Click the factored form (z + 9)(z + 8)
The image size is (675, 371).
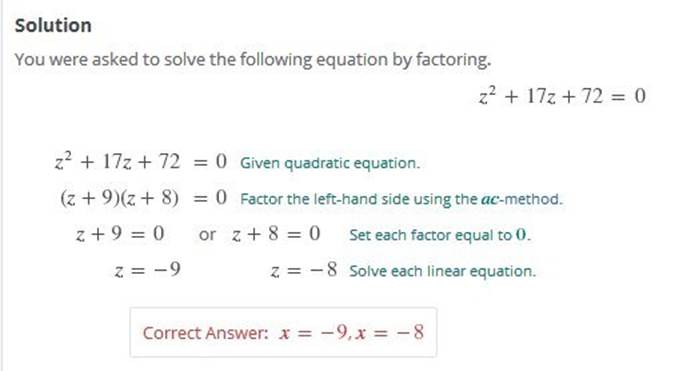(119, 198)
